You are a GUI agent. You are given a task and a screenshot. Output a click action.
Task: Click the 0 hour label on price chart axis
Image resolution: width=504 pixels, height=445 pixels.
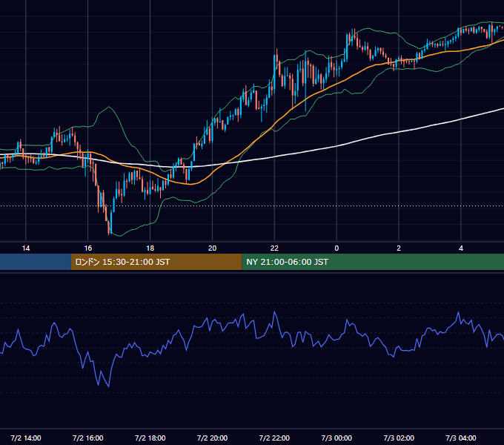tap(336, 248)
